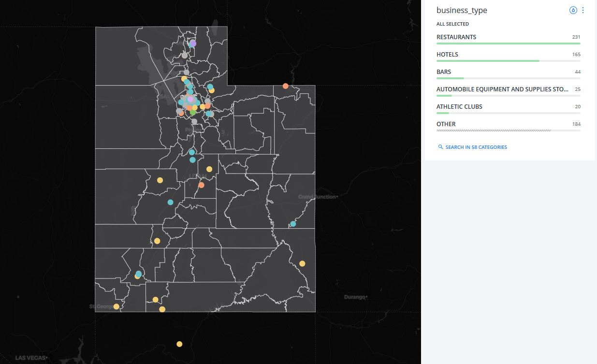Open the widget options kebab menu
The width and height of the screenshot is (597, 364).
point(582,10)
